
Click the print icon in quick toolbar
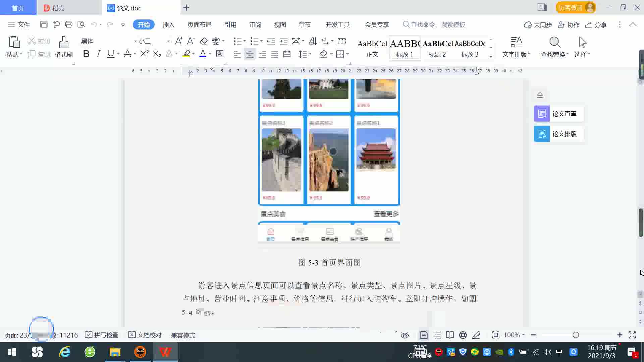69,24
